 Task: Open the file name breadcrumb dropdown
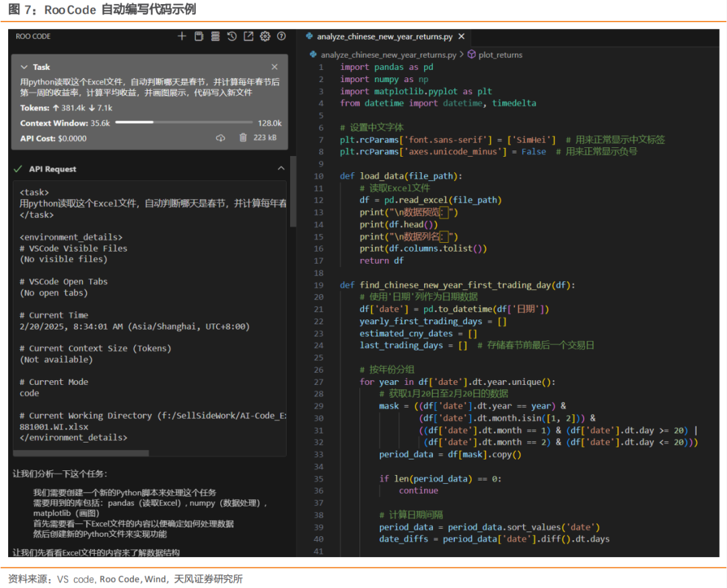coord(388,54)
